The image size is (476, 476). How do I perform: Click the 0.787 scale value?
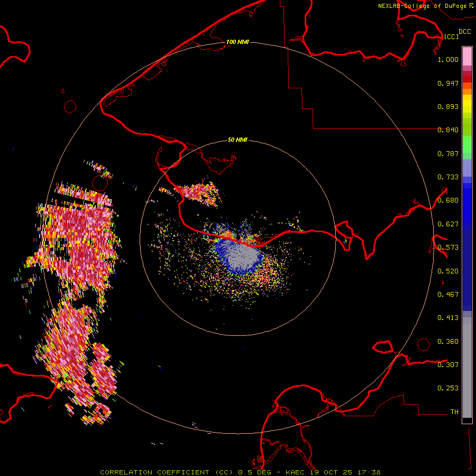click(448, 153)
